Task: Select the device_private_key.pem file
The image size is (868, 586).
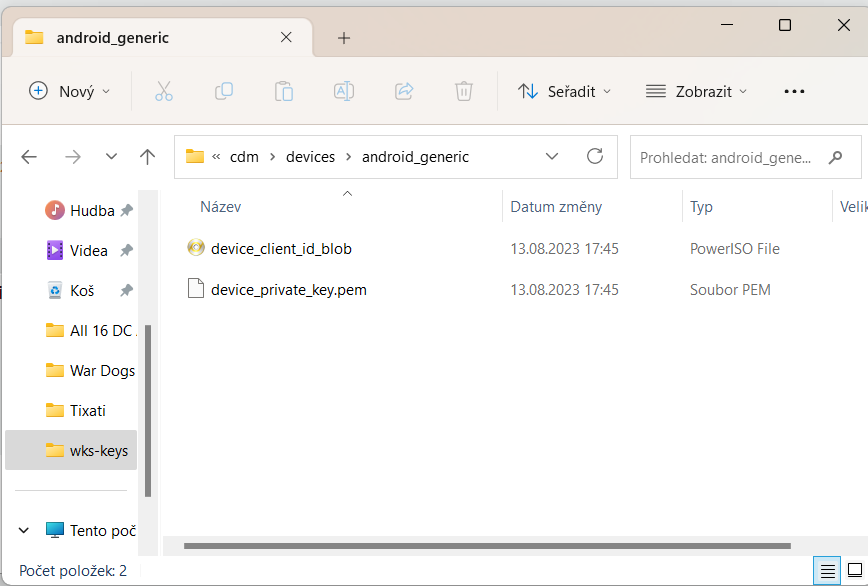Action: click(x=289, y=290)
